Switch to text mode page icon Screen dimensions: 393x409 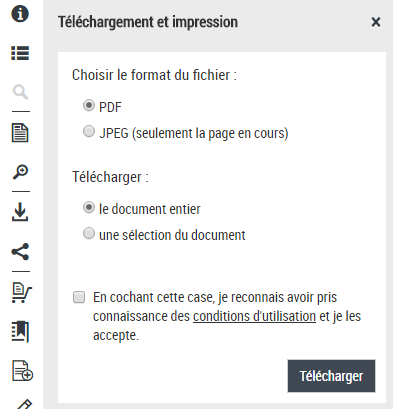[20, 133]
